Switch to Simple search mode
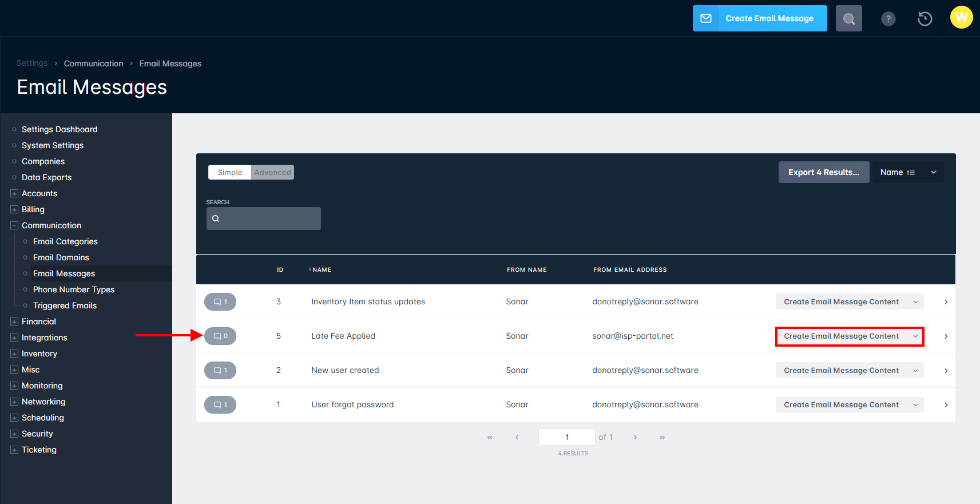This screenshot has height=504, width=980. [230, 172]
